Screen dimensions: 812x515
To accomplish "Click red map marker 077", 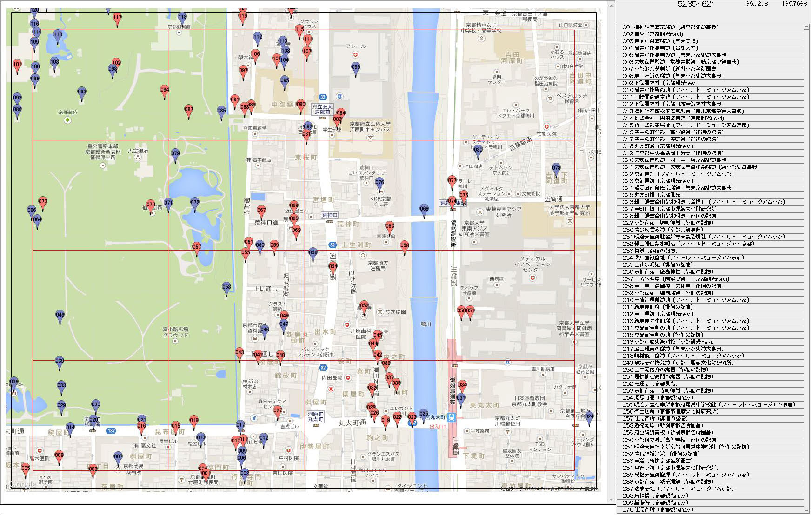I will pyautogui.click(x=452, y=183).
